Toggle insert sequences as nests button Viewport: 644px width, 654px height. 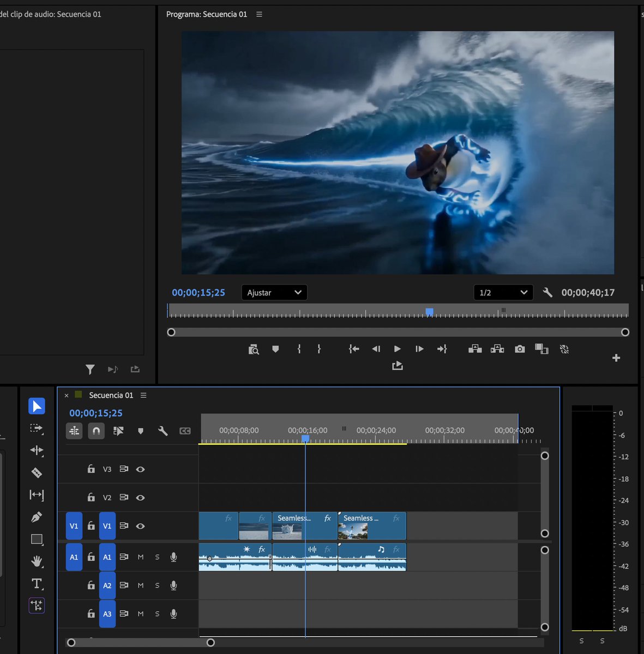click(x=74, y=431)
